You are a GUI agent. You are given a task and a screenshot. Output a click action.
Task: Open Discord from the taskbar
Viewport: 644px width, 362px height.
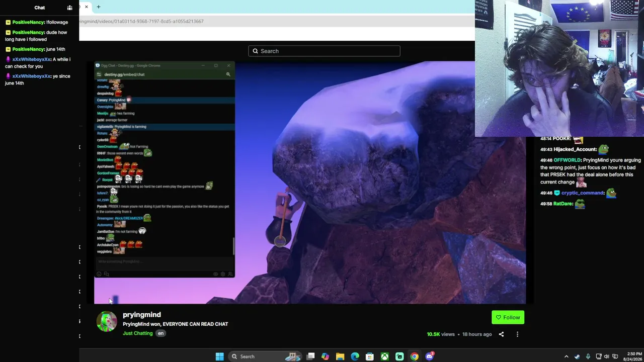point(429,356)
